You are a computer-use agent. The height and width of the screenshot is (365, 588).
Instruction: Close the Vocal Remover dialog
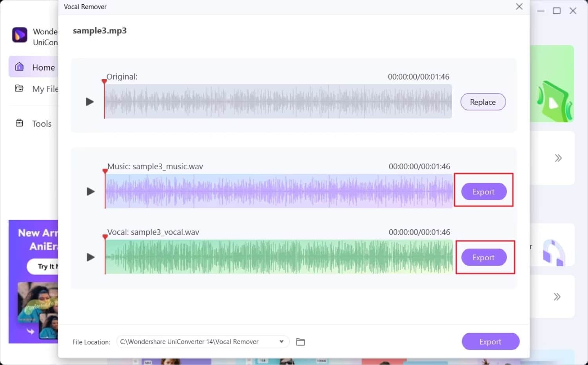click(519, 7)
